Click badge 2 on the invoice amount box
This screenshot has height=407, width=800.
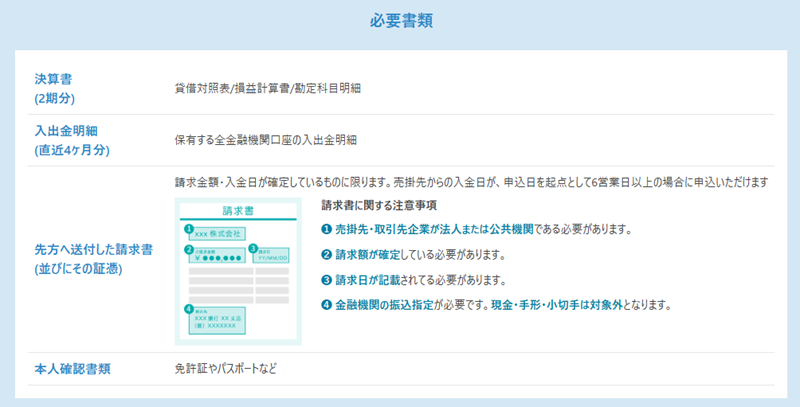188,249
